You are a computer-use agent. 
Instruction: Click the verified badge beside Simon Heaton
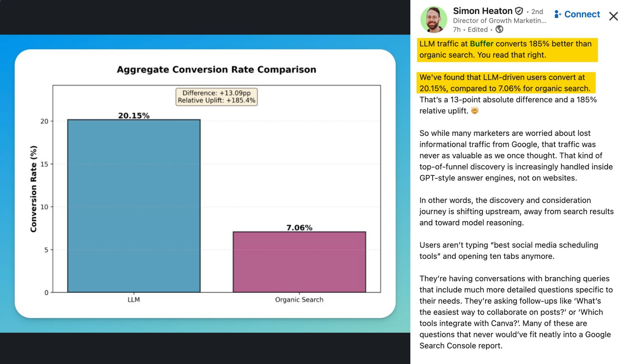click(518, 11)
